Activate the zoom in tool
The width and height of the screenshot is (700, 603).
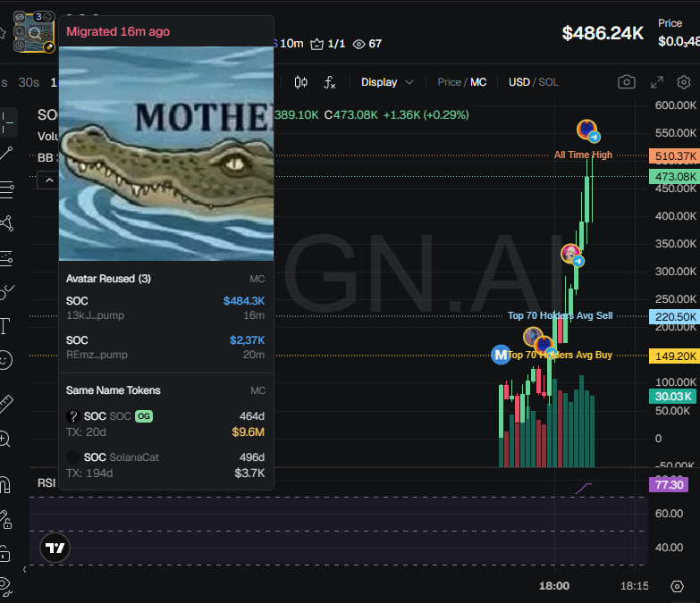[x=4, y=439]
